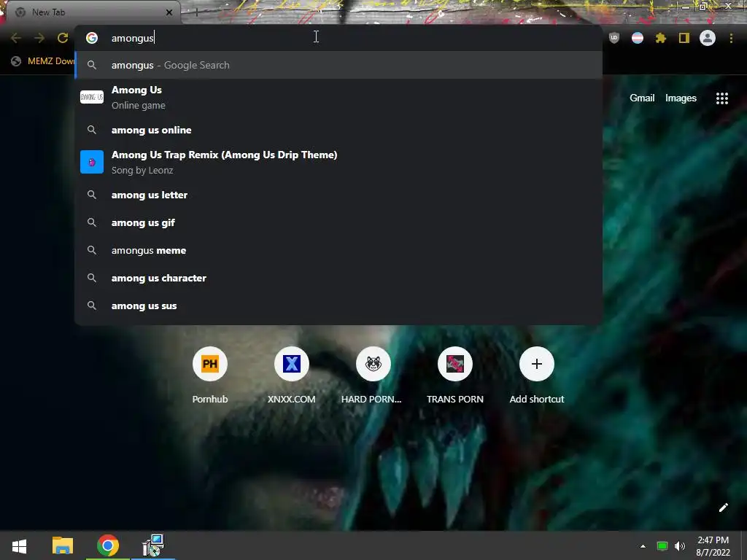Toggle the browser side panel icon
The image size is (747, 560).
(684, 38)
